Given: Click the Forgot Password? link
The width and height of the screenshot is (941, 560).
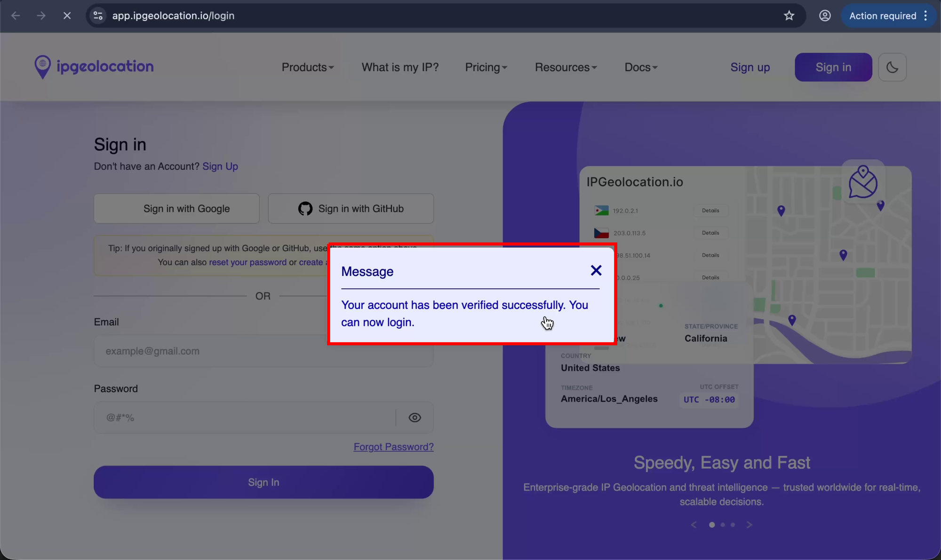Looking at the screenshot, I should click(x=393, y=447).
